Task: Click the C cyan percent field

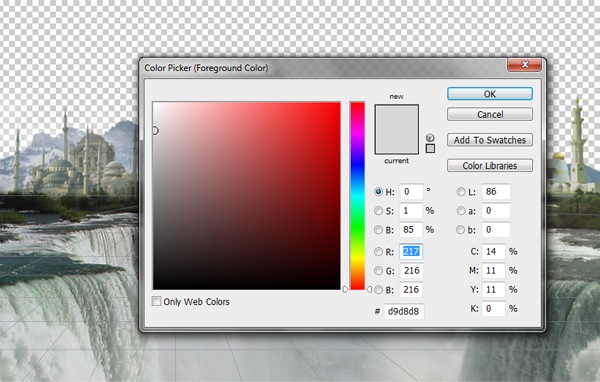Action: point(494,251)
